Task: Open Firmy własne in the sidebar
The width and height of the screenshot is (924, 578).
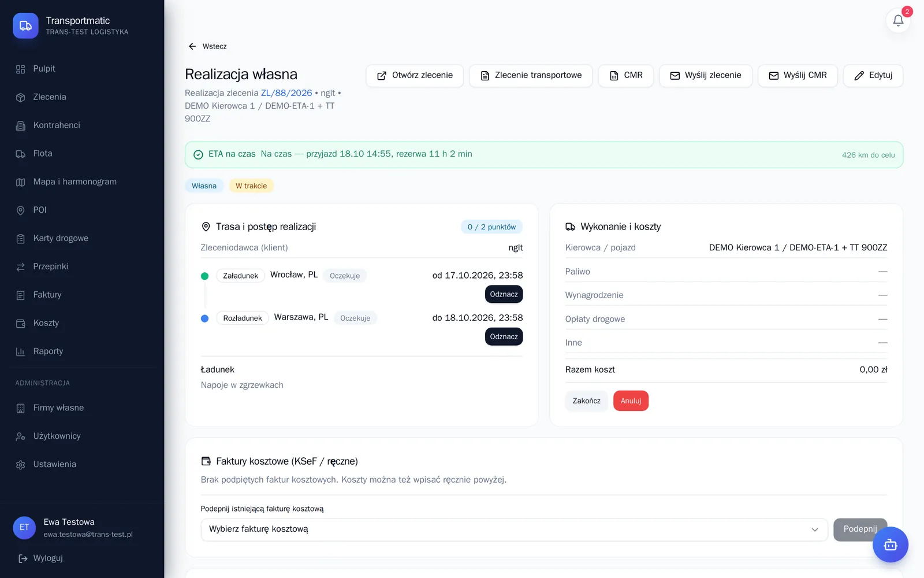Action: point(82,408)
